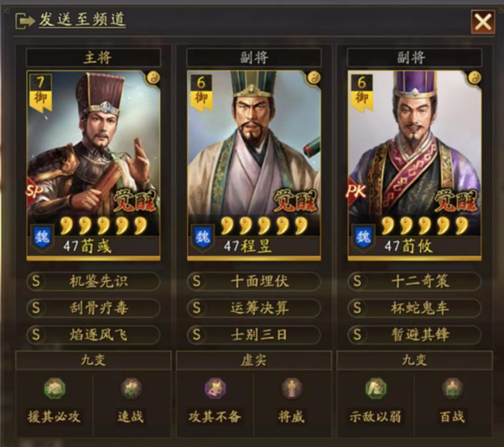Screen dimensions: 504x447
Task: Open the 发送至频道 link
Action: click(82, 19)
